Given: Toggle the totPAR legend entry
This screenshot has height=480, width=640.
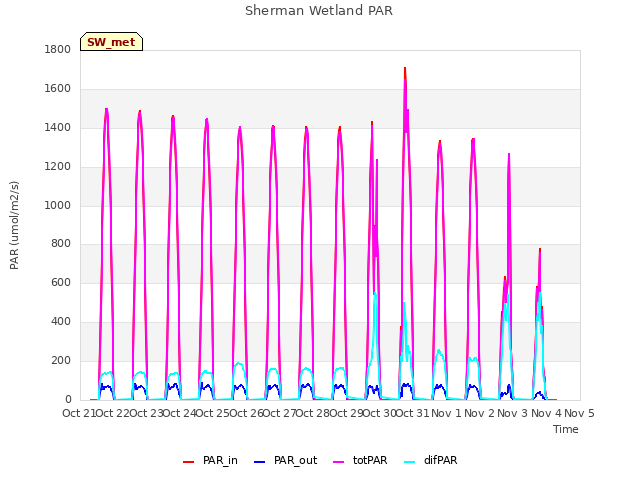Looking at the screenshot, I should pos(360,460).
